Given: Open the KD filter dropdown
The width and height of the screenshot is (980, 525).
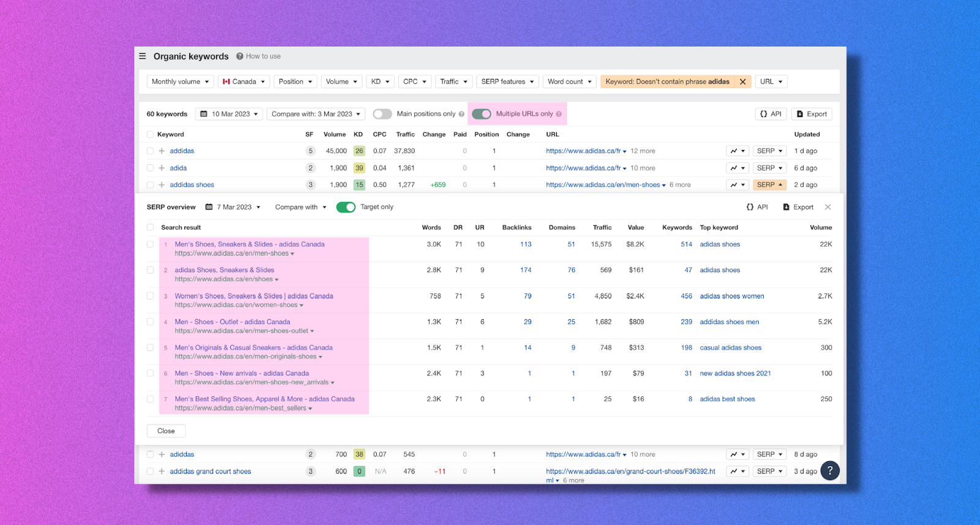Looking at the screenshot, I should (380, 81).
